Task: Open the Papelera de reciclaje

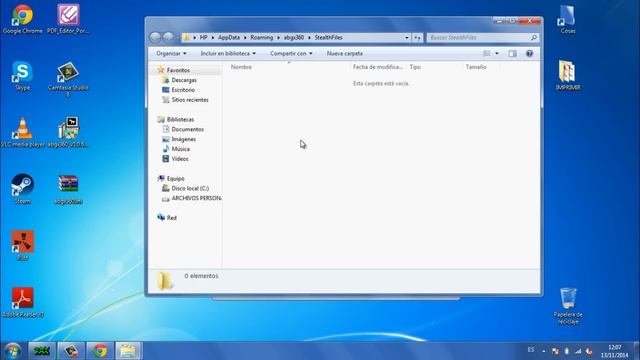Action: pyautogui.click(x=568, y=306)
